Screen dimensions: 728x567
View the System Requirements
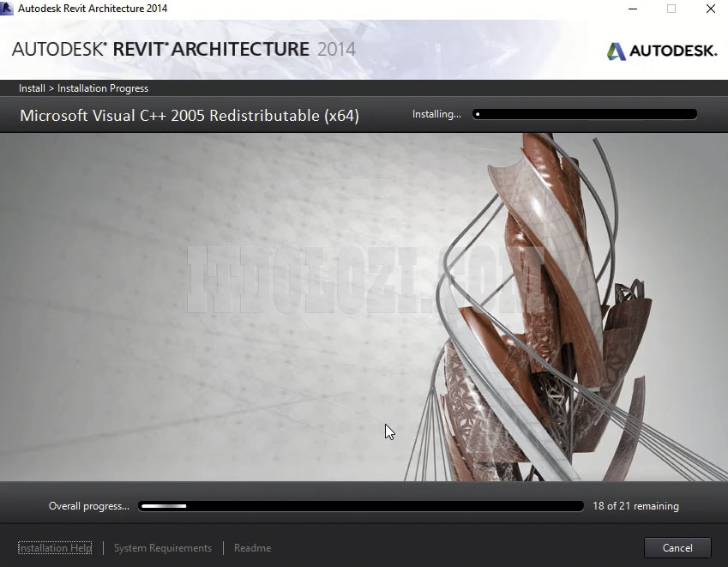162,547
